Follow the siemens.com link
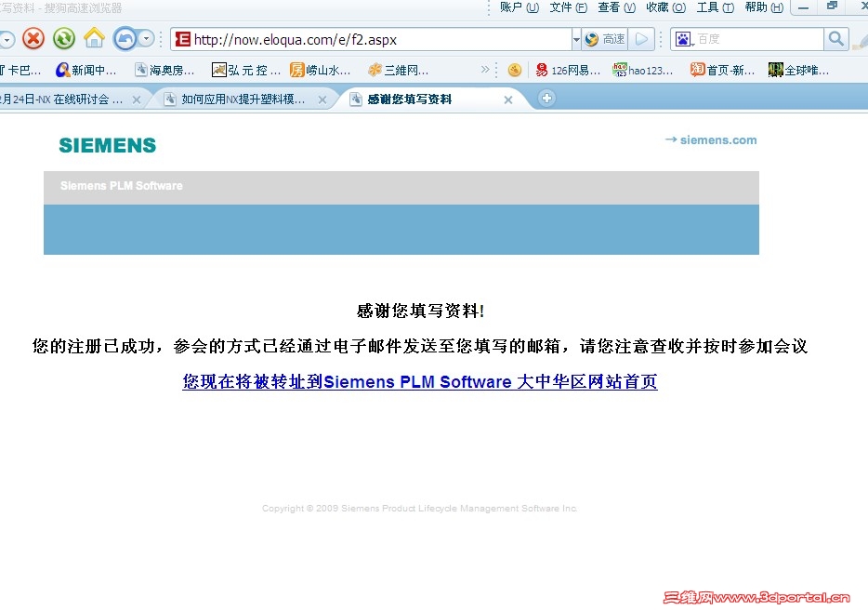 coord(711,140)
